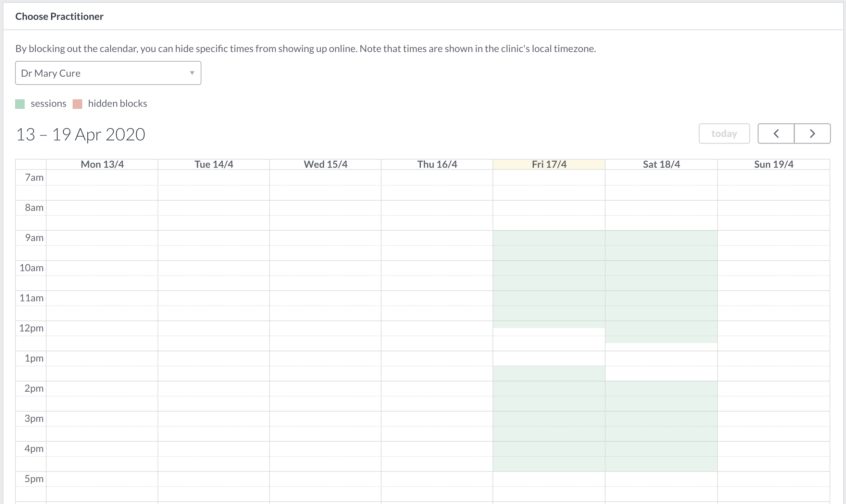Open the Dr Mary Cure practitioner dropdown
Screen dimensions: 846x504
click(108, 73)
